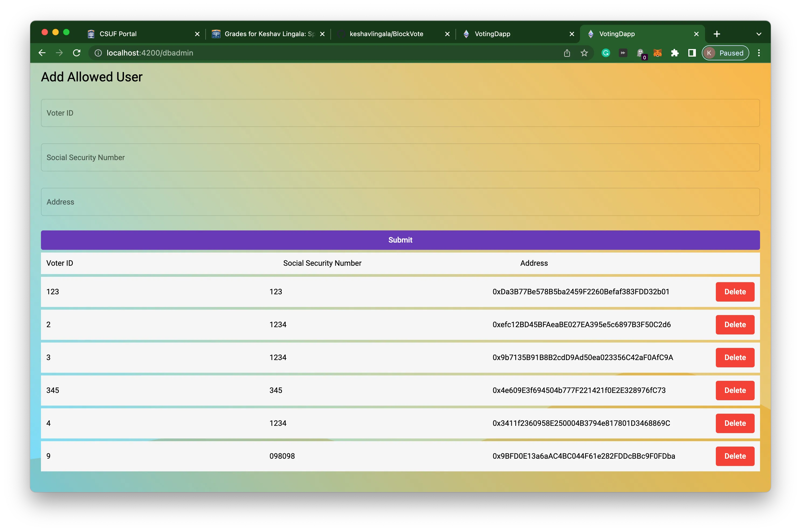Open the Grammarly extension
801x532 pixels.
pyautogui.click(x=606, y=53)
